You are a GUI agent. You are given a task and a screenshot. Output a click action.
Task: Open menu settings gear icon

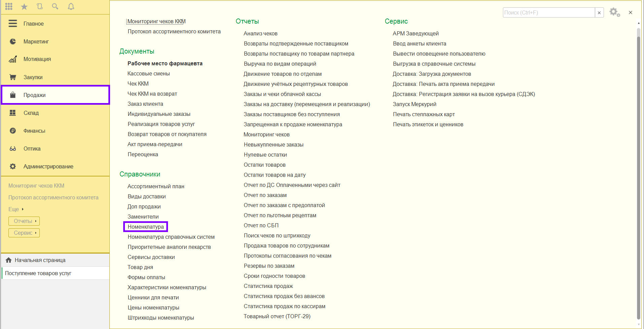[x=614, y=12]
